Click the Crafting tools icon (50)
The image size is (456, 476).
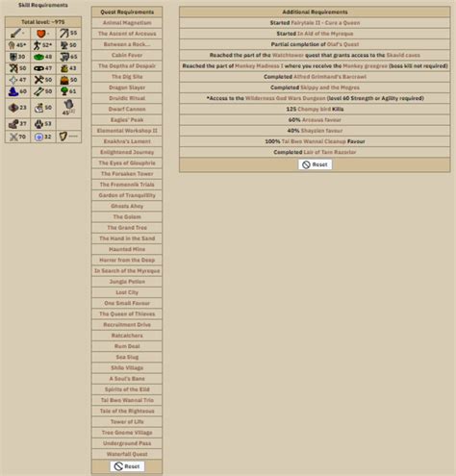click(x=38, y=80)
